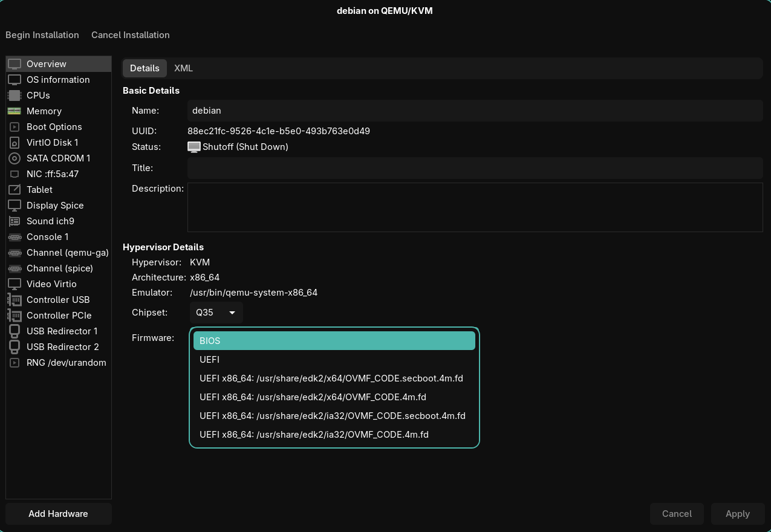Click the Console 1 serial icon
The height and width of the screenshot is (532, 771).
(x=15, y=237)
